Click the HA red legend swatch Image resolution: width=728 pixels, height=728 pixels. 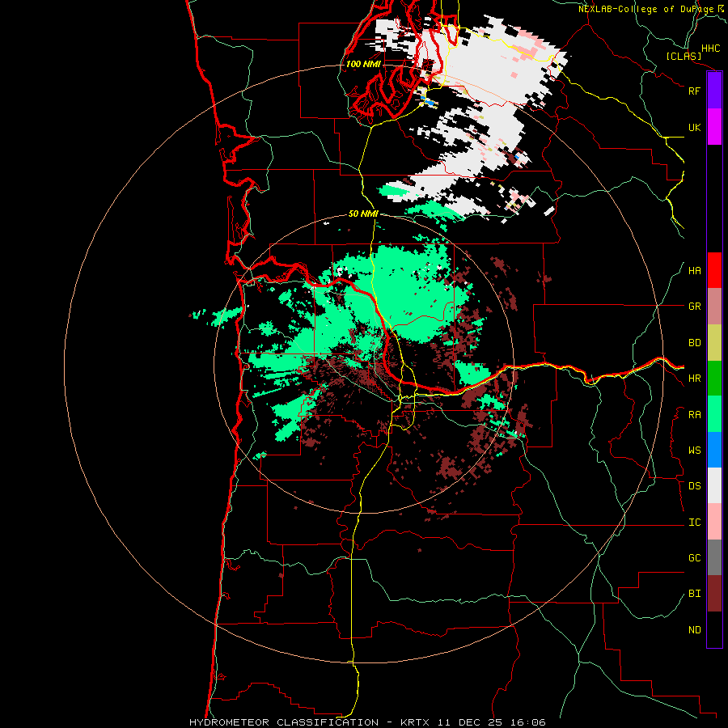pyautogui.click(x=714, y=270)
